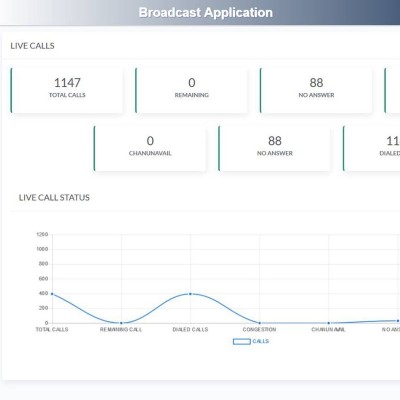Click the Chanunavail data point on chart

[328, 323]
